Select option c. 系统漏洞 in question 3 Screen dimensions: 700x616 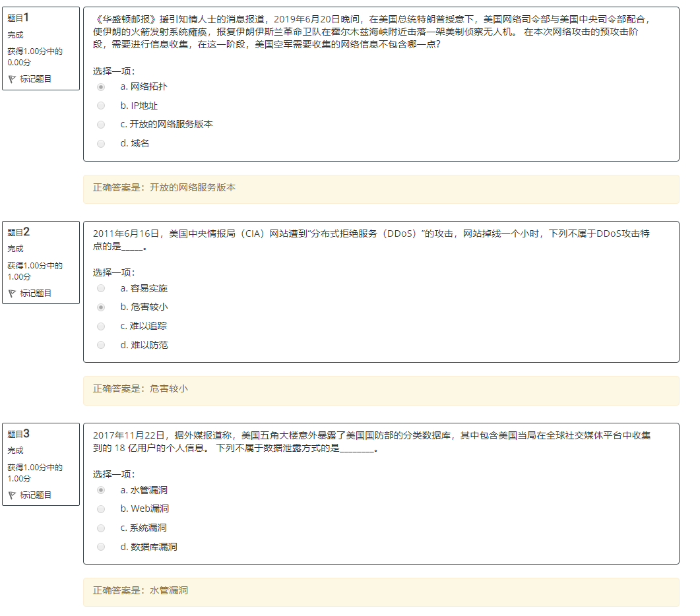point(101,528)
